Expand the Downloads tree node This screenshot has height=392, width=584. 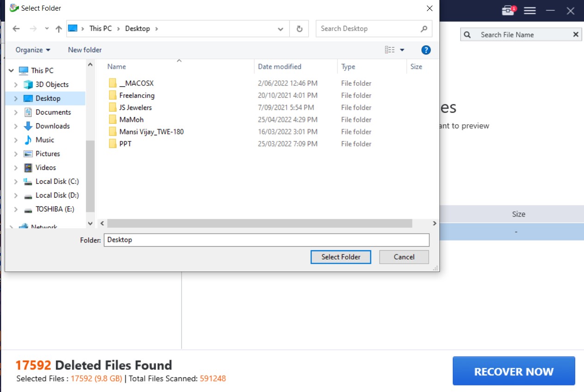point(16,126)
